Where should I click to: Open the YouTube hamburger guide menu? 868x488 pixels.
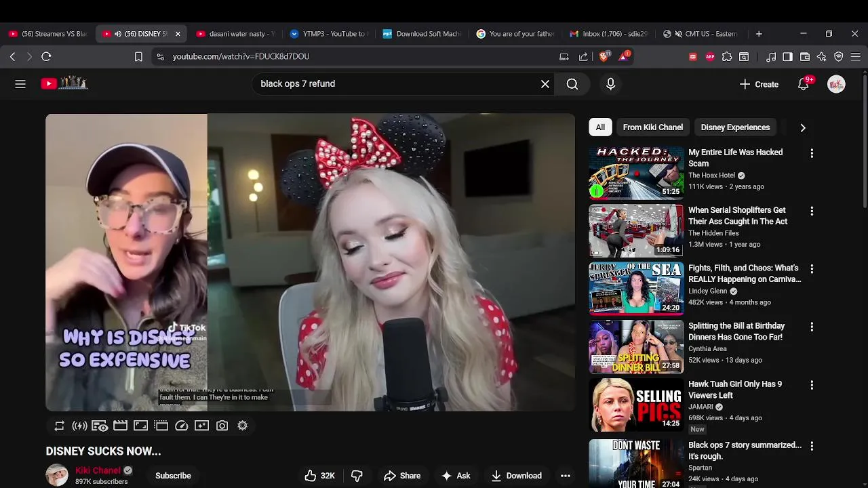(x=20, y=84)
